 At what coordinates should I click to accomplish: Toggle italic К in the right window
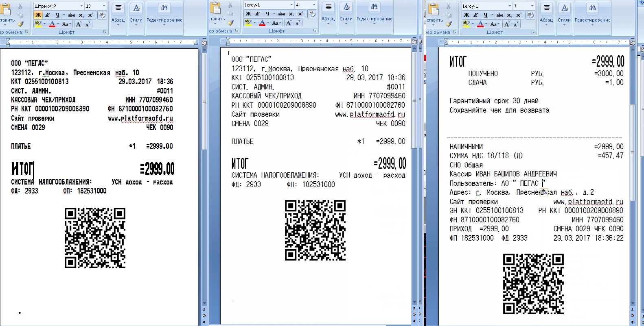tap(476, 15)
